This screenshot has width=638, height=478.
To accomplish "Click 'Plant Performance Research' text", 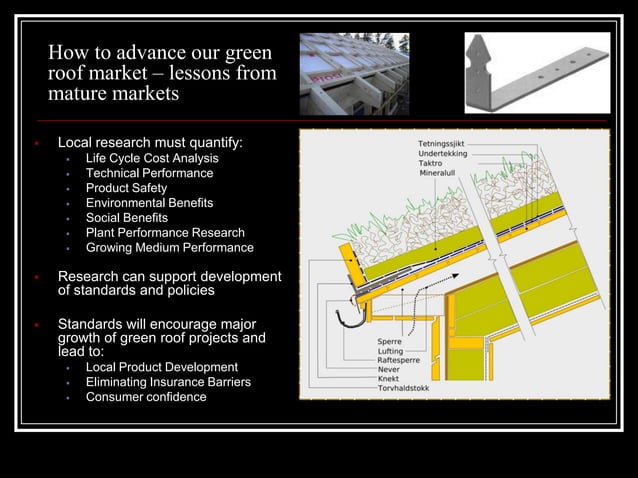I will 165,233.
